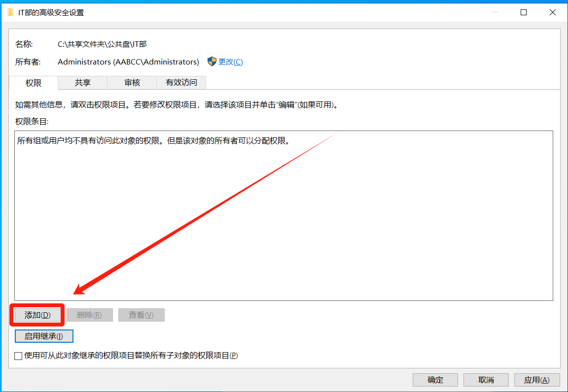This screenshot has width=568, height=392.
Task: Click the 更改(C) owner link
Action: coord(230,62)
